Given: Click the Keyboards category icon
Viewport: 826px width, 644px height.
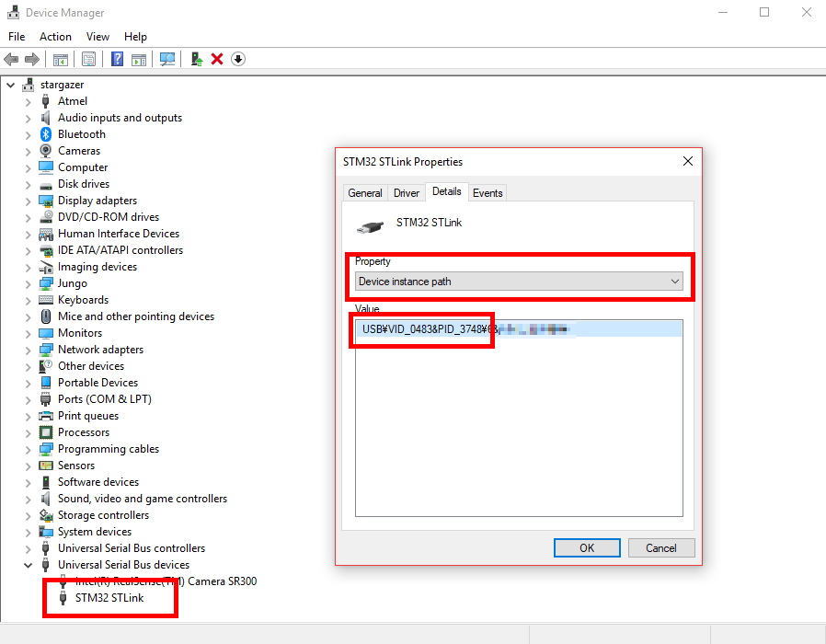Looking at the screenshot, I should click(x=46, y=300).
